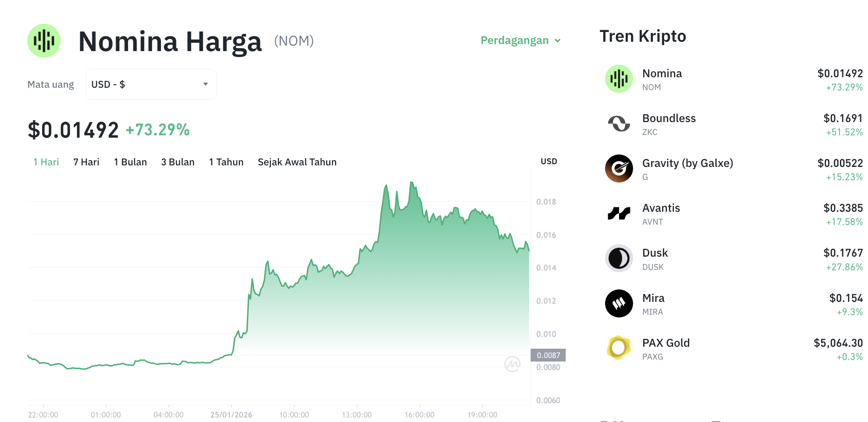This screenshot has width=868, height=422.
Task: Click the Gravity (by Galxe) icon
Action: (x=619, y=168)
